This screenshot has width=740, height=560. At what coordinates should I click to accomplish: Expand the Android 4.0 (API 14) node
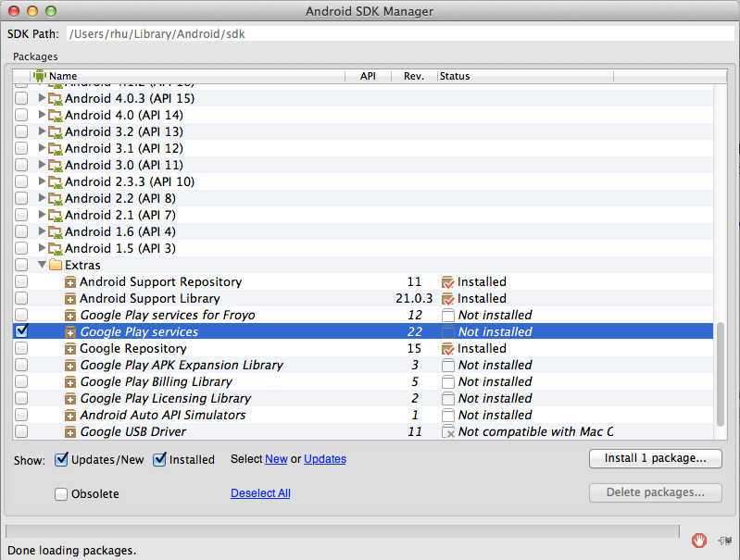click(x=42, y=115)
